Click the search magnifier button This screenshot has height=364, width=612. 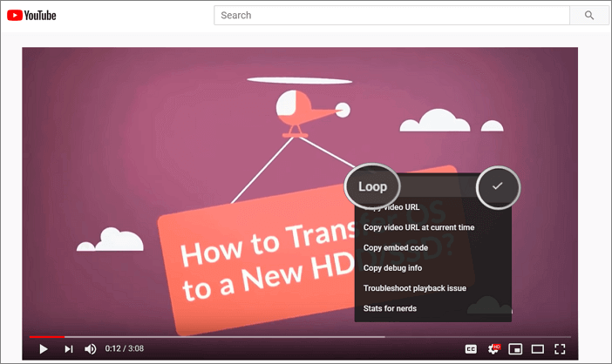(x=588, y=15)
